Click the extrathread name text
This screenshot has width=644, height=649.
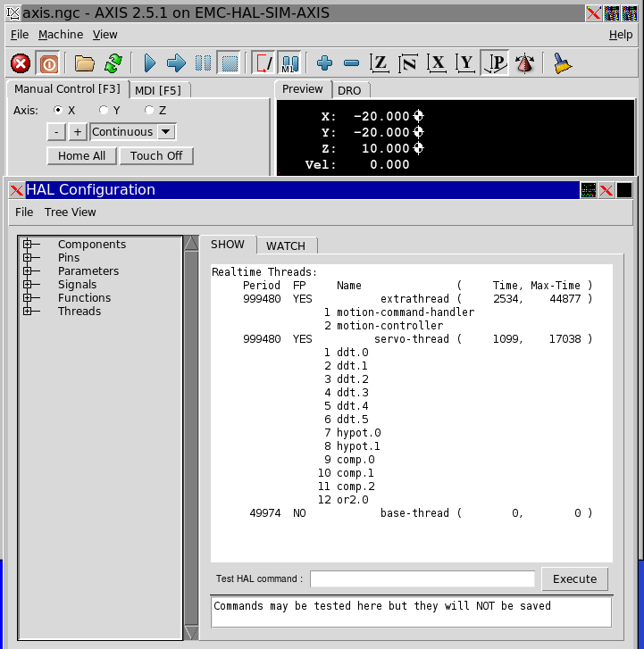[x=414, y=299]
